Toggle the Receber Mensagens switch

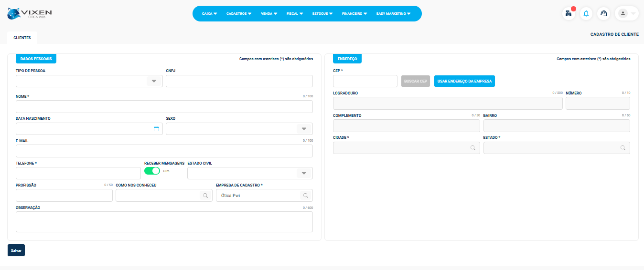click(152, 171)
